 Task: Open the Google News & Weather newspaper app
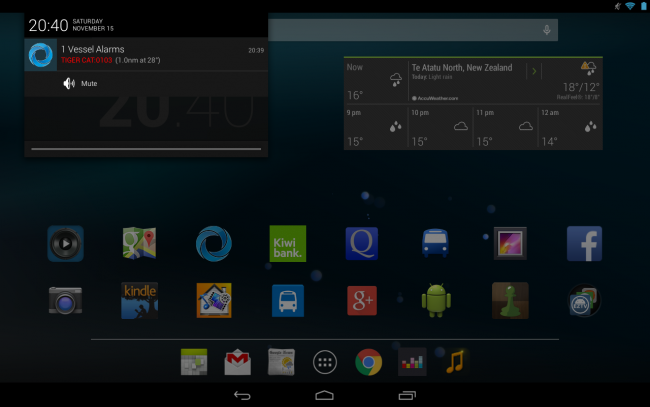tap(281, 362)
